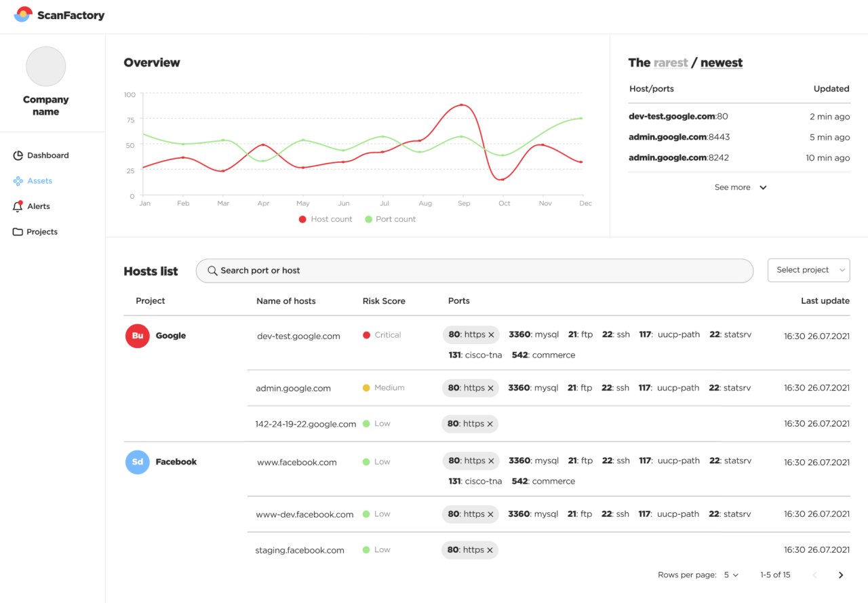Click the Alerts bell icon
Image resolution: width=868 pixels, height=603 pixels.
pyautogui.click(x=18, y=206)
